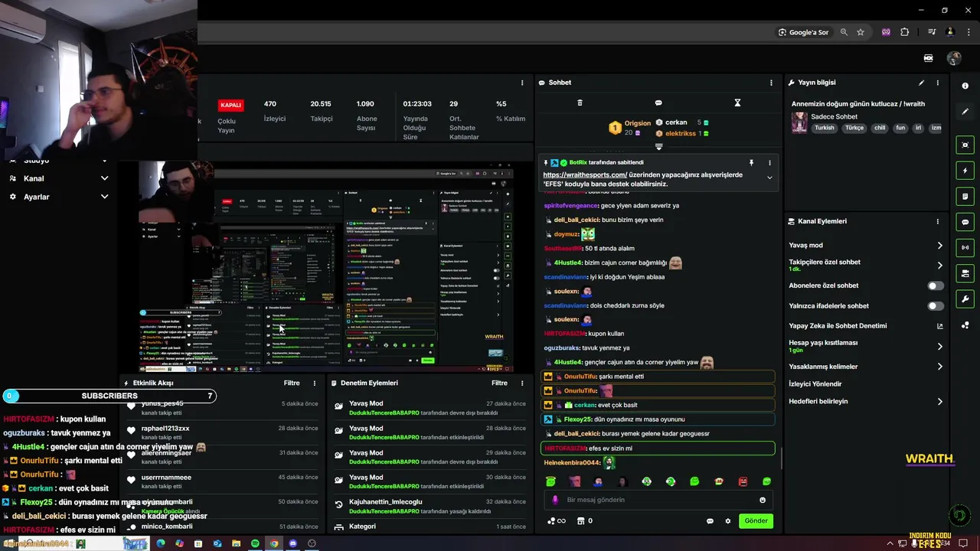Click the purple microphone icon in chat
Viewport: 980px width, 551px height.
pyautogui.click(x=555, y=500)
